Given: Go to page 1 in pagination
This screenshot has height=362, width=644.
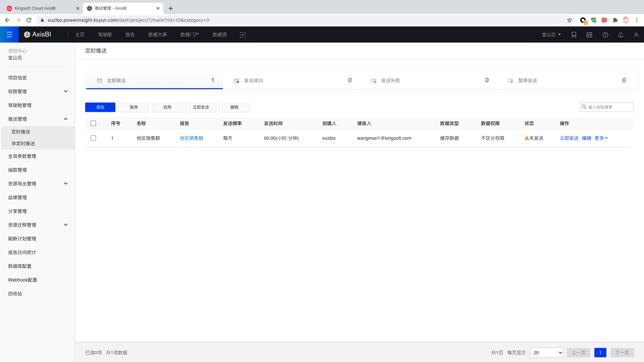Looking at the screenshot, I should pyautogui.click(x=600, y=353).
